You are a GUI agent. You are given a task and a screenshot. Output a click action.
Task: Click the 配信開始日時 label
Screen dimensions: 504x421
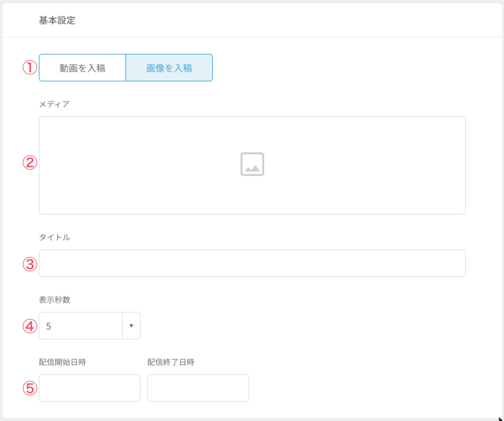62,362
